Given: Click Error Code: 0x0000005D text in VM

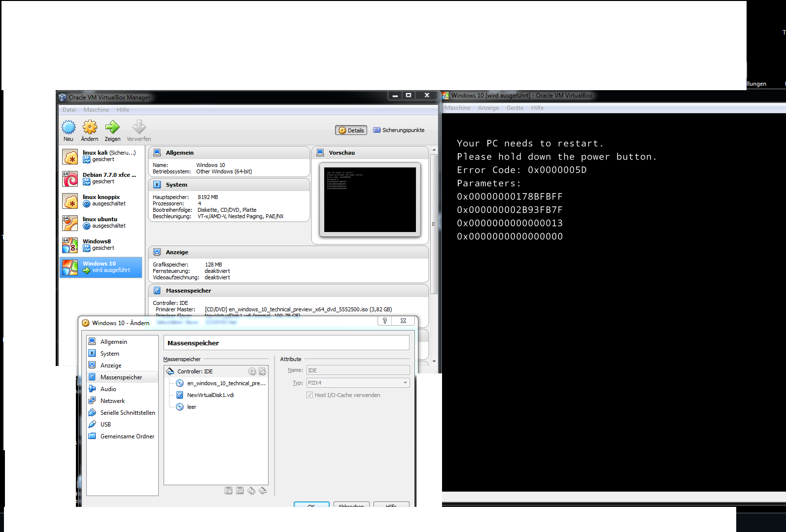Looking at the screenshot, I should point(521,170).
